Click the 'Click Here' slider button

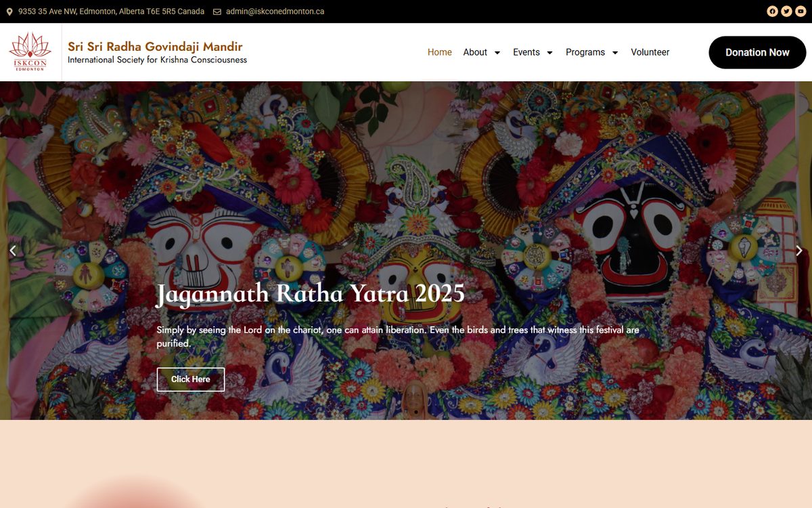[x=191, y=379]
